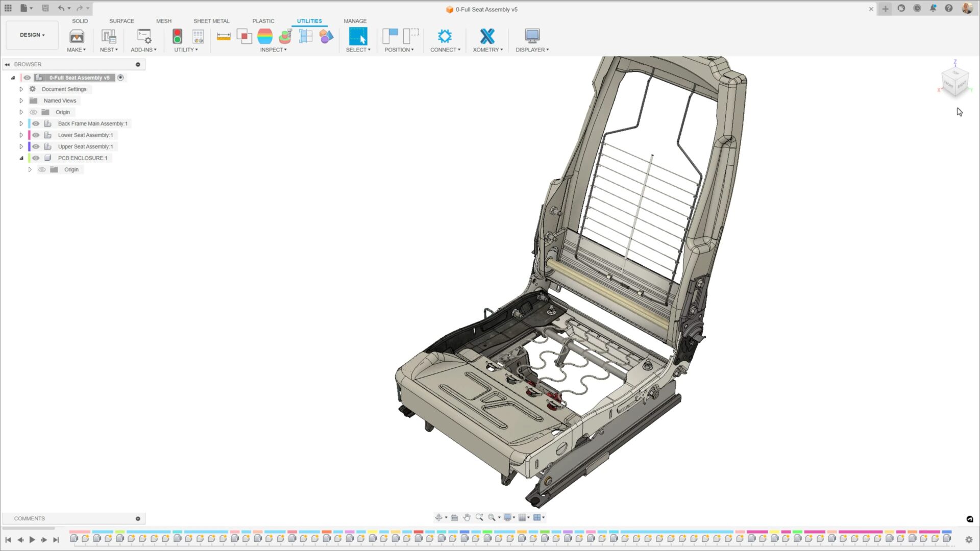Screen dimensions: 980x551
Task: Select the Orbit tool in navigation bar
Action: pos(438,517)
